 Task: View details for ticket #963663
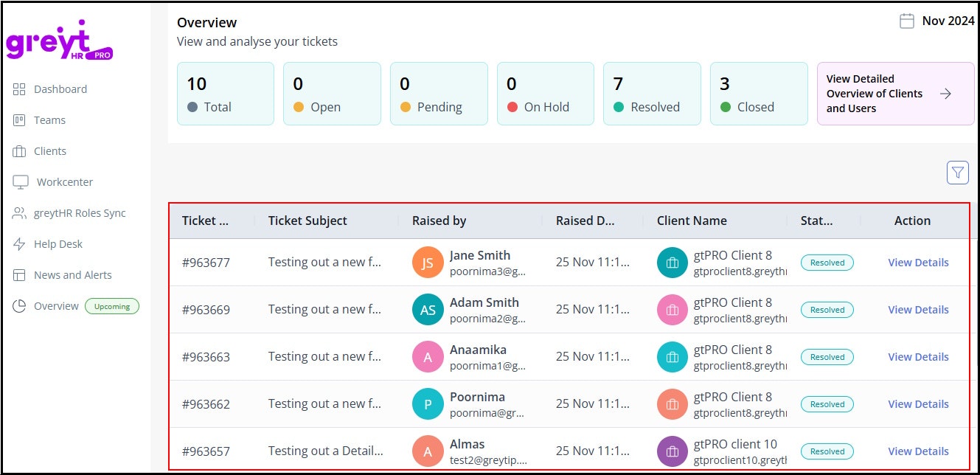918,357
